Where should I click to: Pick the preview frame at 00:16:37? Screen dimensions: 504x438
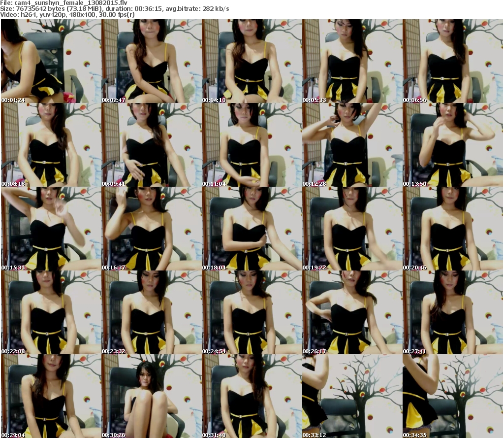(x=152, y=229)
